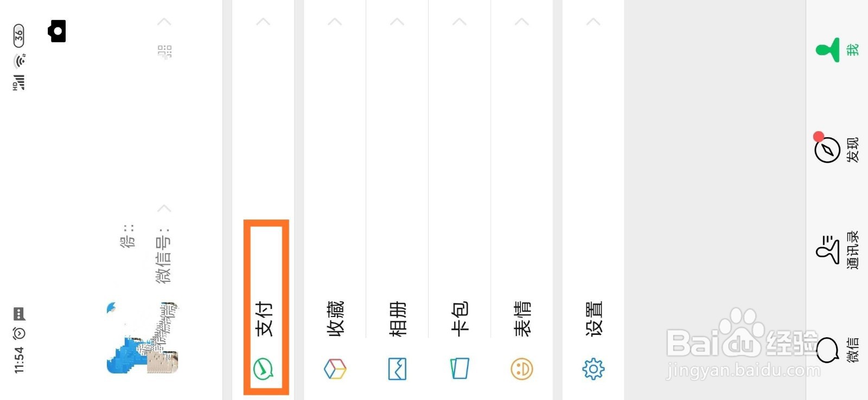Screen dimensions: 868x400
Task: Open the 卡包 text label
Action: pyautogui.click(x=459, y=319)
